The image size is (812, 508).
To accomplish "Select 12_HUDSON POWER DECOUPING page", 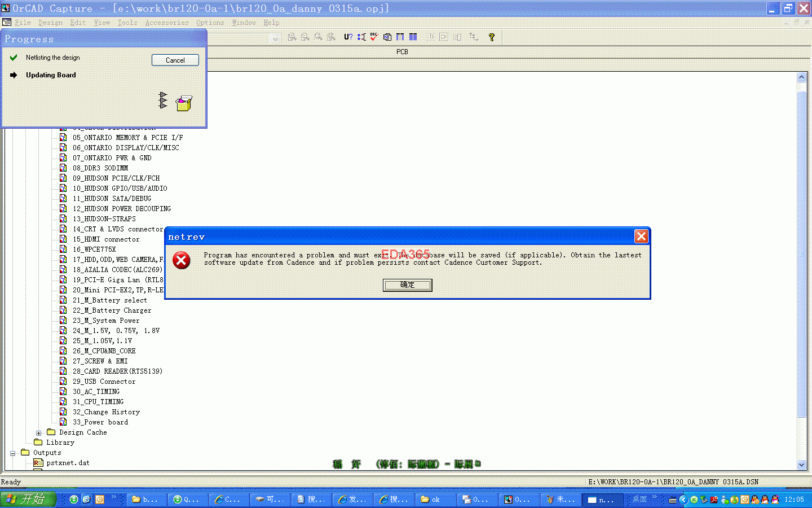I will [x=122, y=208].
